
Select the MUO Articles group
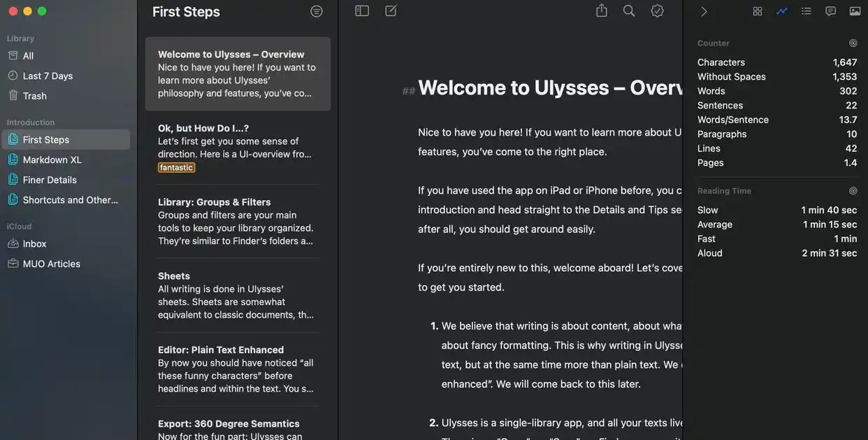[x=51, y=264]
